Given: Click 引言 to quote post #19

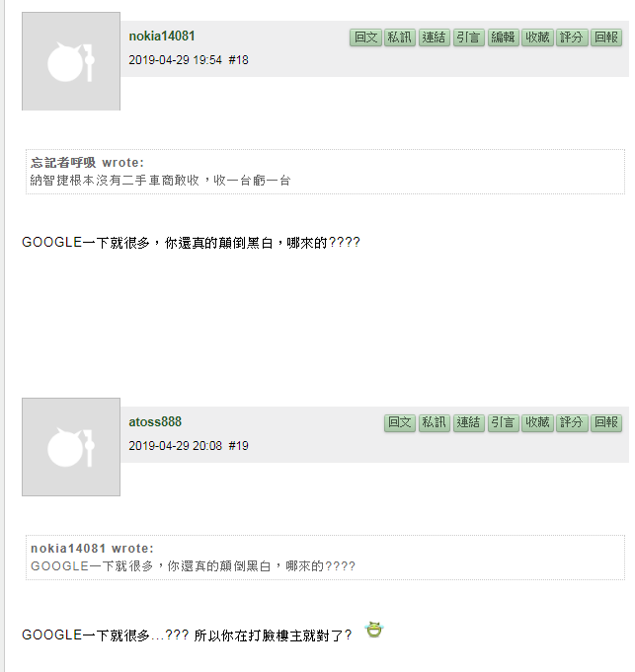Looking at the screenshot, I should pyautogui.click(x=503, y=423).
